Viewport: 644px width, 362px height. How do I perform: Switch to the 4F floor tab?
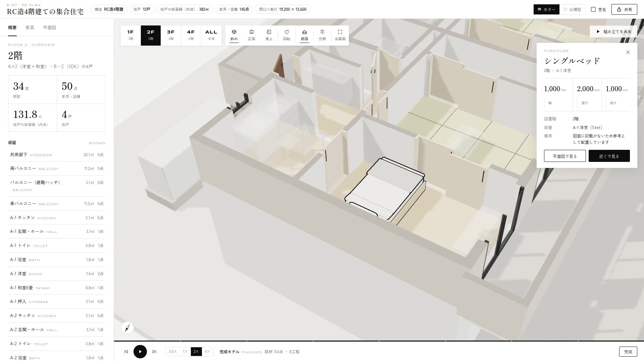[x=191, y=35]
